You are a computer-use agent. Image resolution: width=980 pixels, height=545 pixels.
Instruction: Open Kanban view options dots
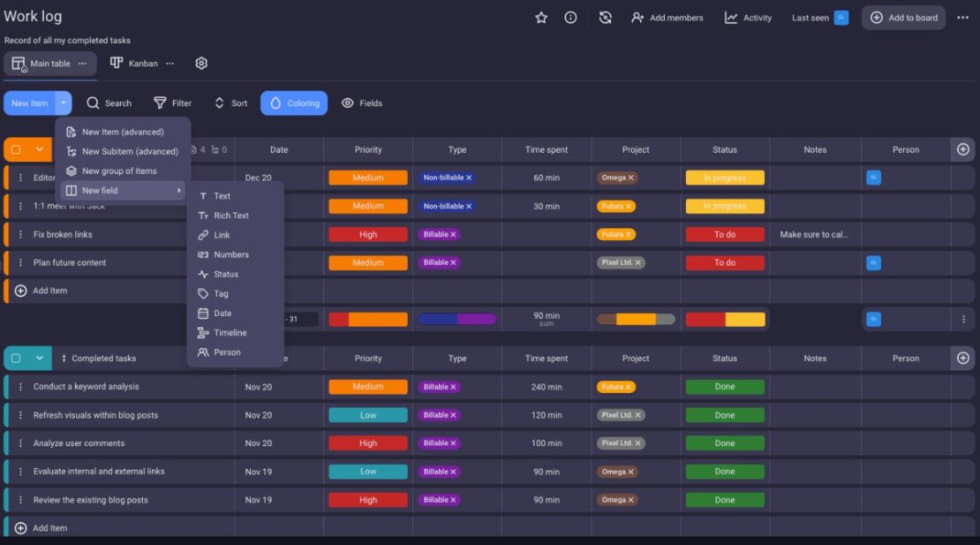tap(170, 63)
